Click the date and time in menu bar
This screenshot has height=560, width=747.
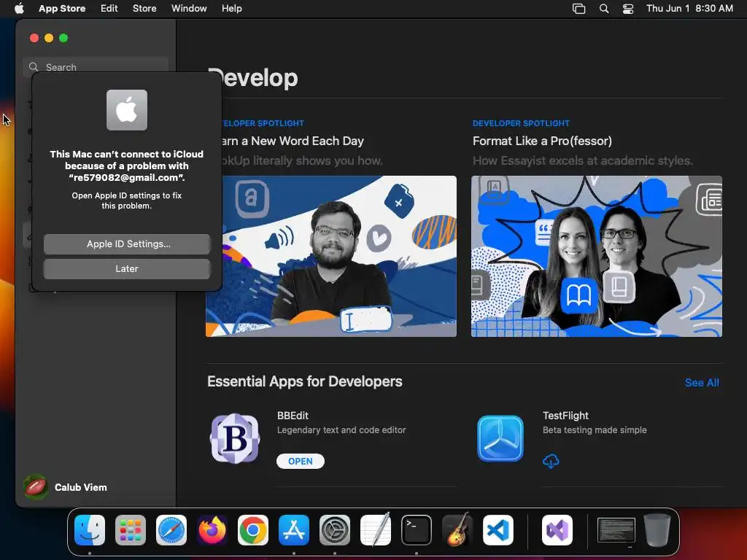pos(689,8)
